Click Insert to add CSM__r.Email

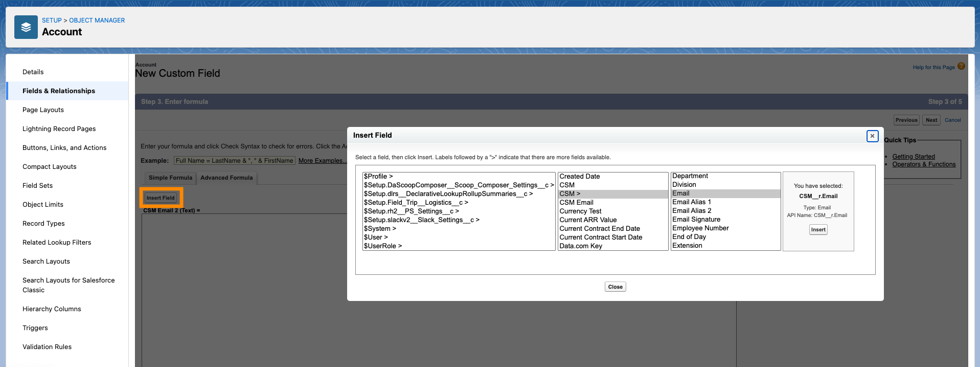[x=818, y=230]
